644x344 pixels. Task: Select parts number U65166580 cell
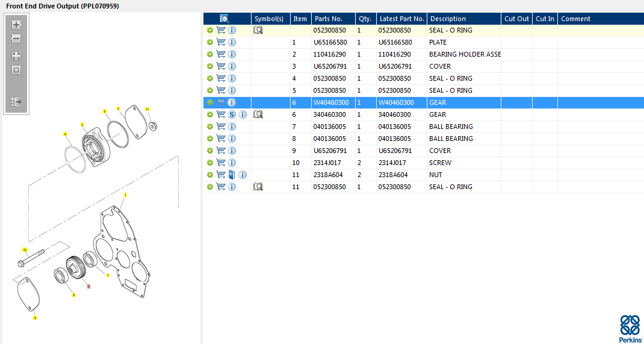pos(333,42)
